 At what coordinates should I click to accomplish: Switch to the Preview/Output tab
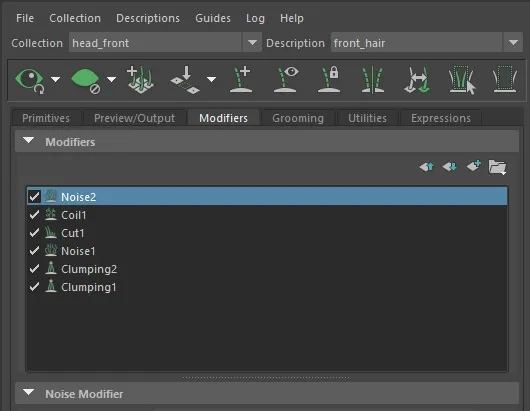[x=134, y=118]
